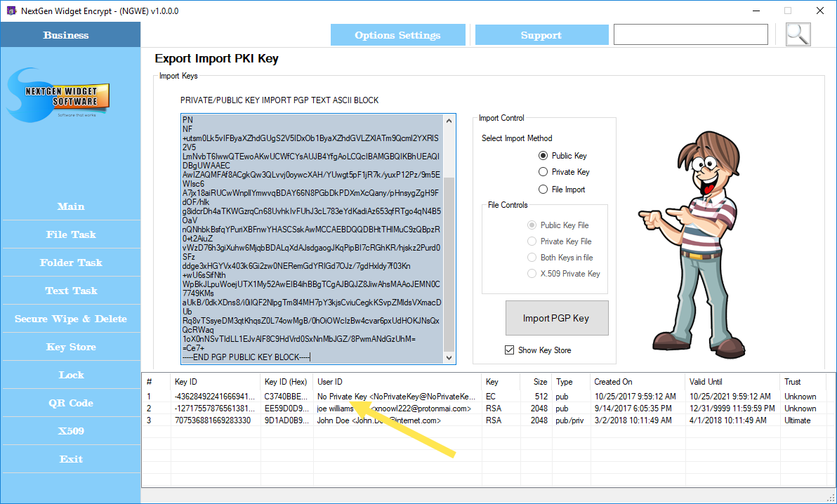Click the hex ID 9D1AD0B9... cell

click(286, 420)
